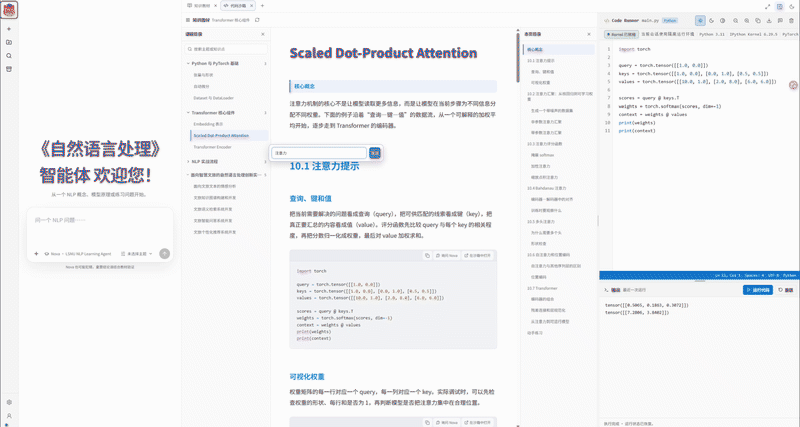800x427 pixels.
Task: Close the 知识图谱 tab
Action: 215,6
